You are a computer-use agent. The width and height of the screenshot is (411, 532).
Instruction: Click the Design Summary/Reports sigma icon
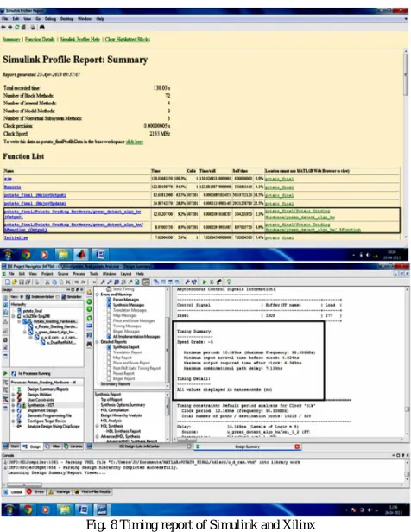point(19,389)
